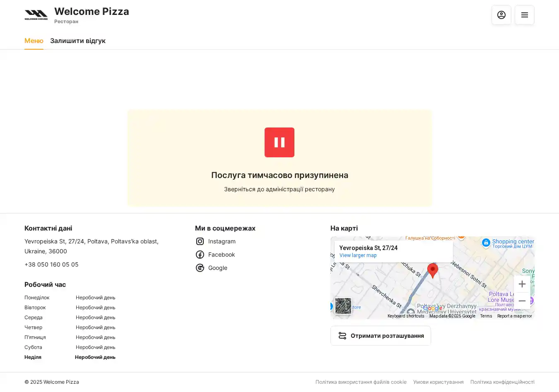The image size is (559, 392).
Task: Open Політика конфіденційності link
Action: pyautogui.click(x=502, y=382)
